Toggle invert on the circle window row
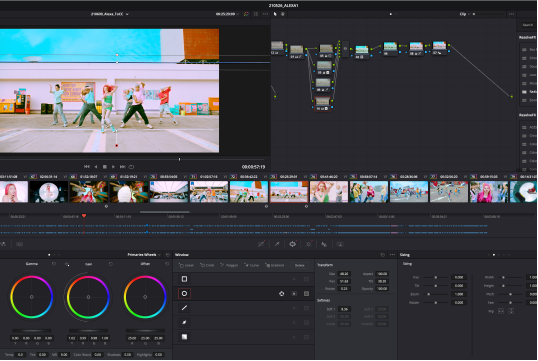538x361 pixels. pyautogui.click(x=294, y=294)
